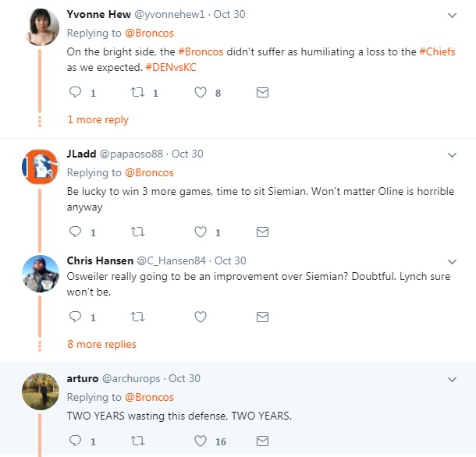Retweet Yvonne Hew's Broncos tweet
The height and width of the screenshot is (457, 476).
click(x=138, y=93)
